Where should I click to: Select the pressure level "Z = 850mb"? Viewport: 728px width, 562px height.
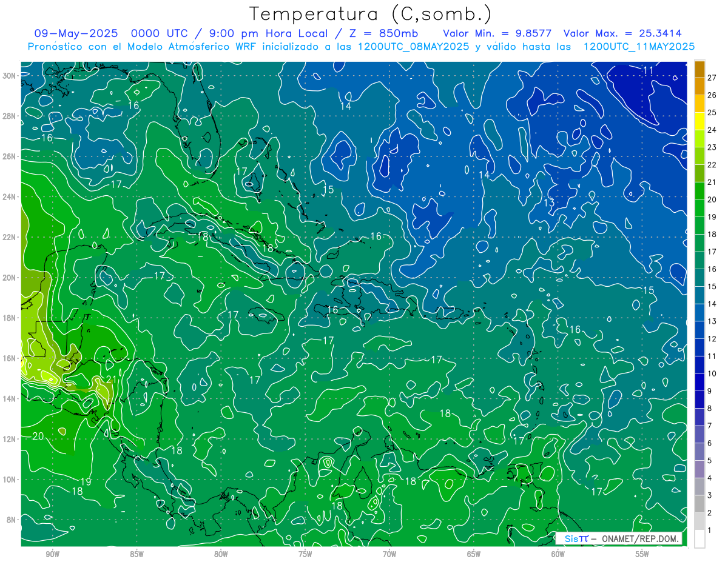click(x=381, y=33)
